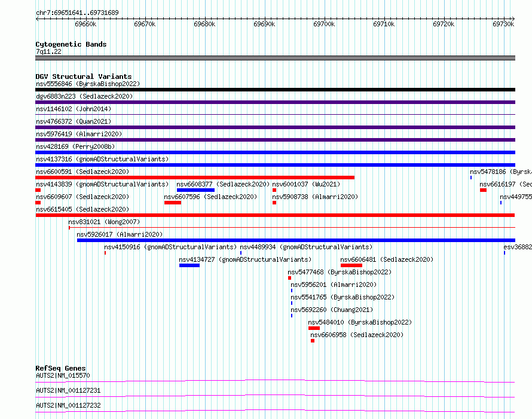Image resolution: width=532 pixels, height=419 pixels.
Task: Open nsv4137316 gnomADStructuralVariants label
Action: pyautogui.click(x=102, y=159)
